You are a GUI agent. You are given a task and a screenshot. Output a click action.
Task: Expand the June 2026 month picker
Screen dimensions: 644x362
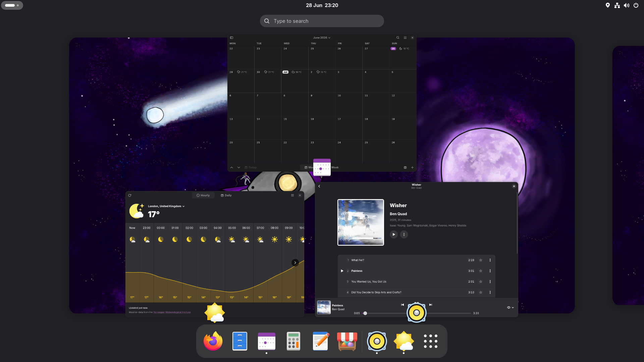[322, 38]
